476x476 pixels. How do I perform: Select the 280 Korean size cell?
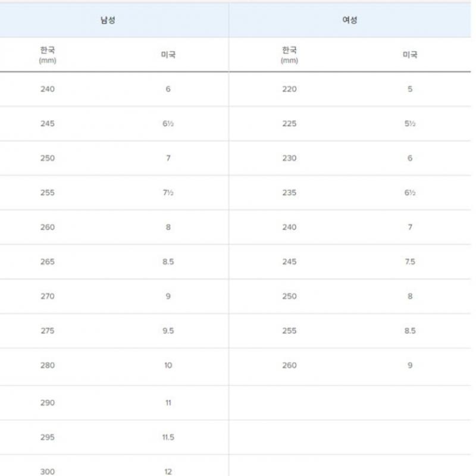pos(48,365)
